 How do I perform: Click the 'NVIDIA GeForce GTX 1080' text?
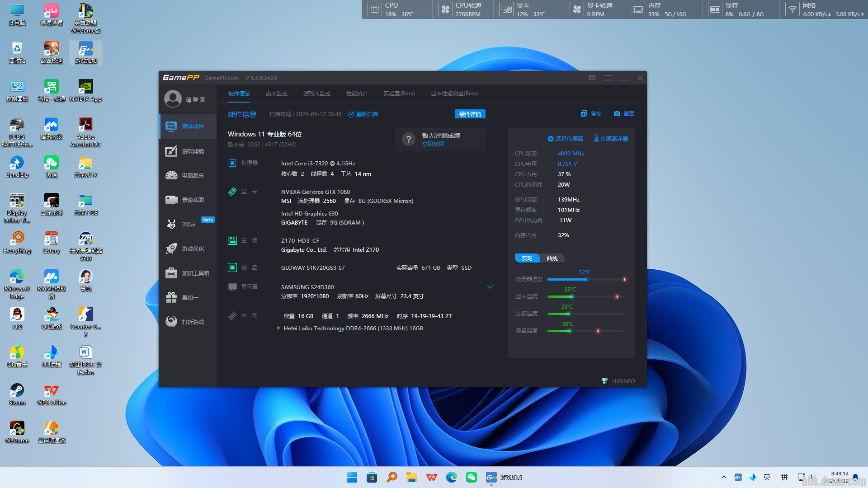pos(316,192)
